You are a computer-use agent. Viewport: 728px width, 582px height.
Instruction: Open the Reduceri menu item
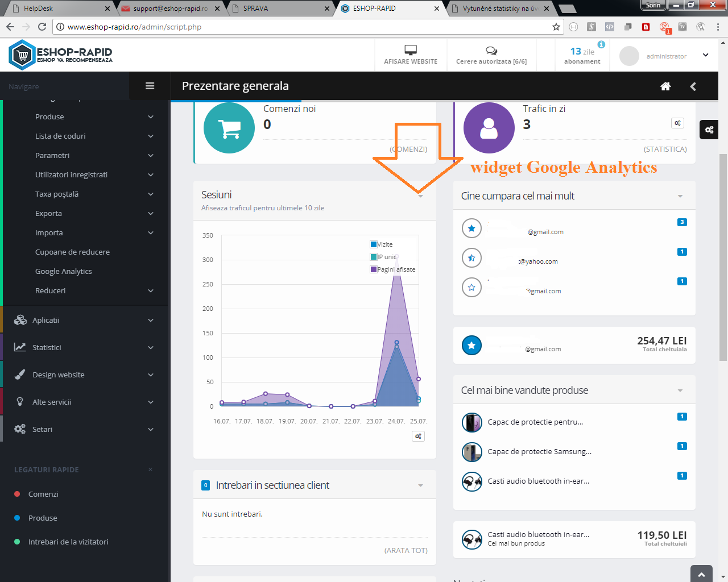(x=50, y=290)
